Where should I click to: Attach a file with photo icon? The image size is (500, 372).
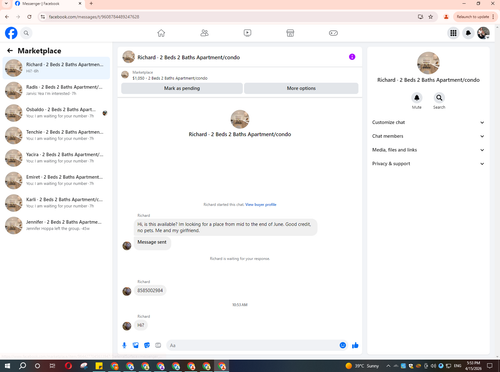coord(136,345)
